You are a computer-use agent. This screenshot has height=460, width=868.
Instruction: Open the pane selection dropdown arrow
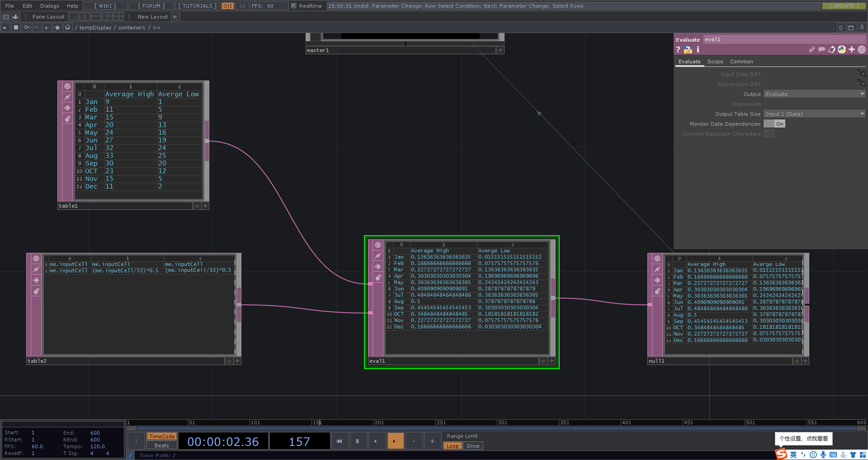click(5, 28)
